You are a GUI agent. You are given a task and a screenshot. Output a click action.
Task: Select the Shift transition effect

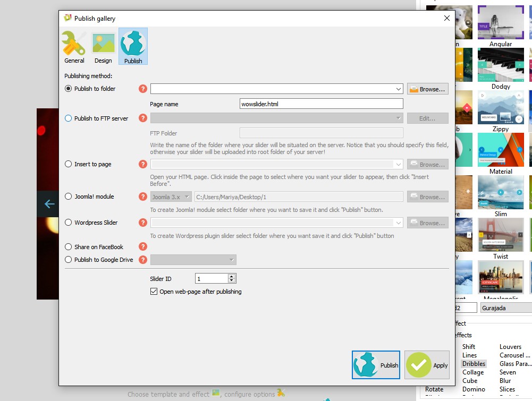(x=469, y=346)
